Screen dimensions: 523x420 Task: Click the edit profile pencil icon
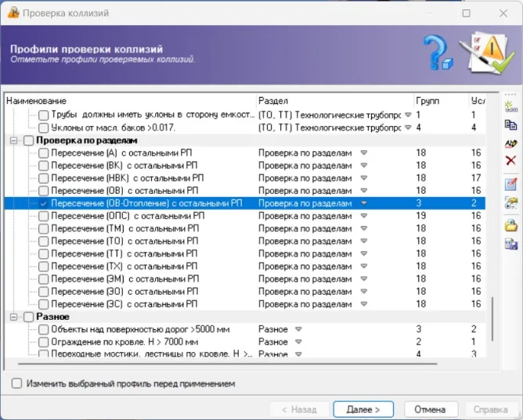tap(511, 185)
